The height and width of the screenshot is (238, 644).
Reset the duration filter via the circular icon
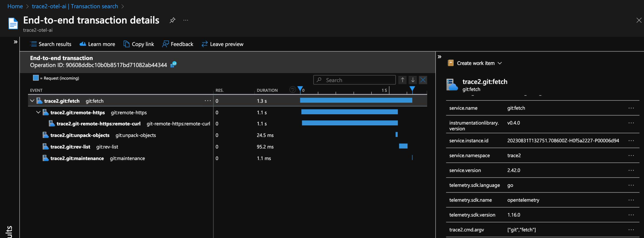tap(292, 89)
